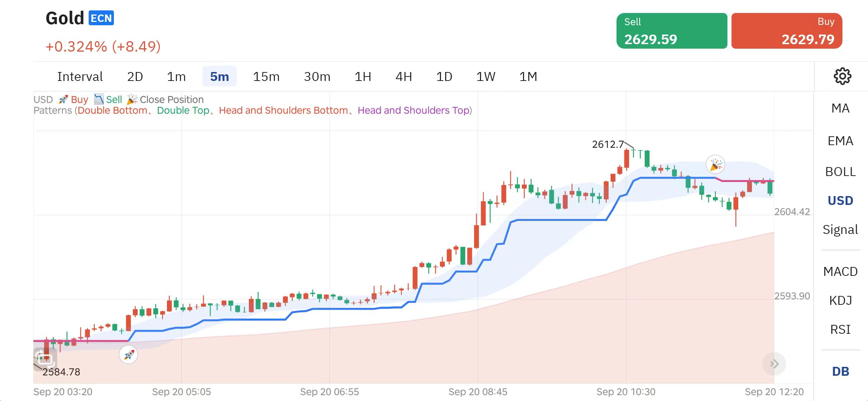Click the Sell chart icon in legend
This screenshot has width=868, height=401.
pos(99,100)
